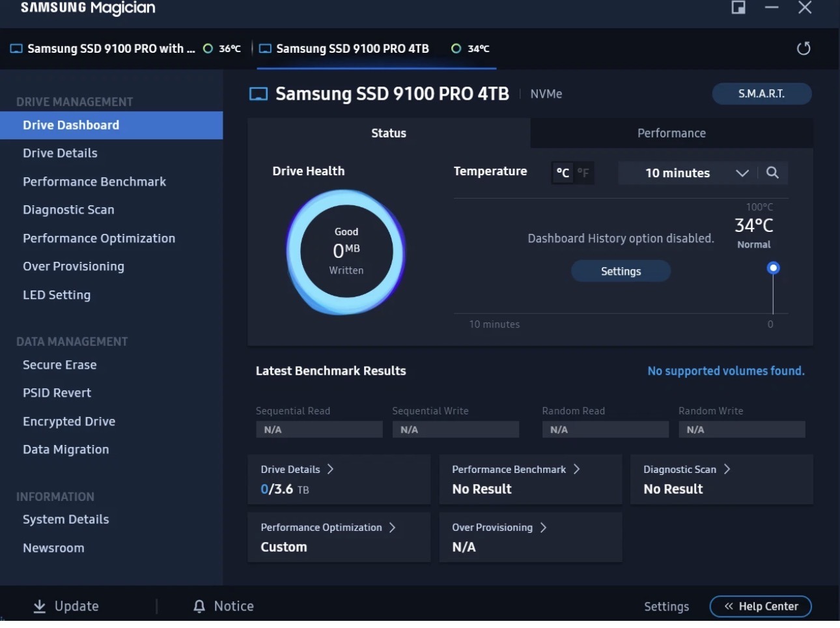Click the mini-mode window icon in title bar
This screenshot has height=628, width=840.
738,8
